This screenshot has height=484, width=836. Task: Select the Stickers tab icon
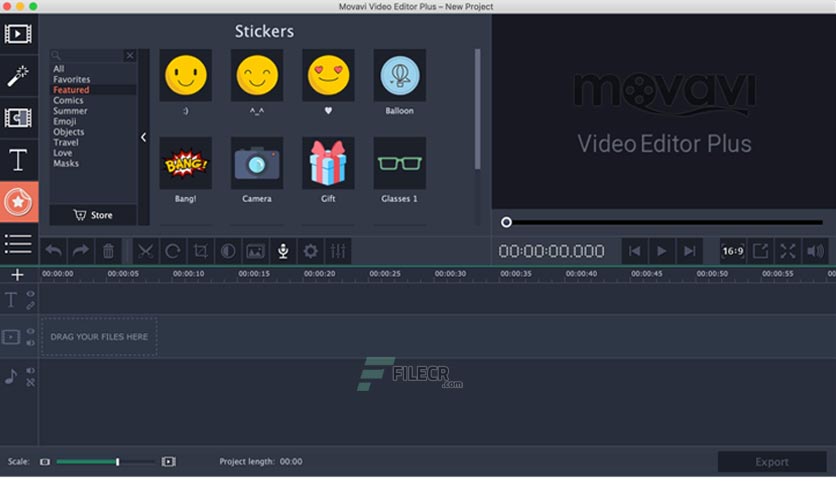click(x=18, y=202)
